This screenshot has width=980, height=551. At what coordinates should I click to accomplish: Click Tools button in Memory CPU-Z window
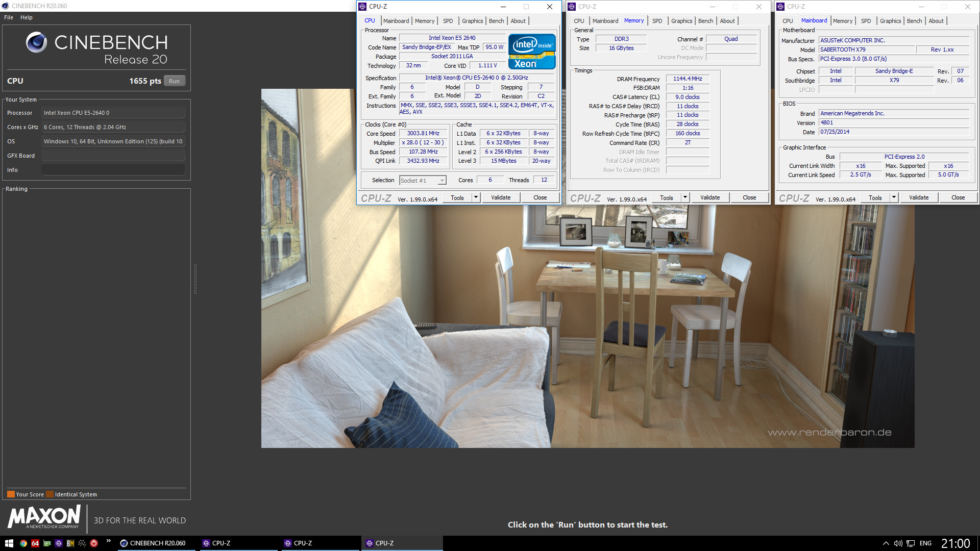point(667,198)
